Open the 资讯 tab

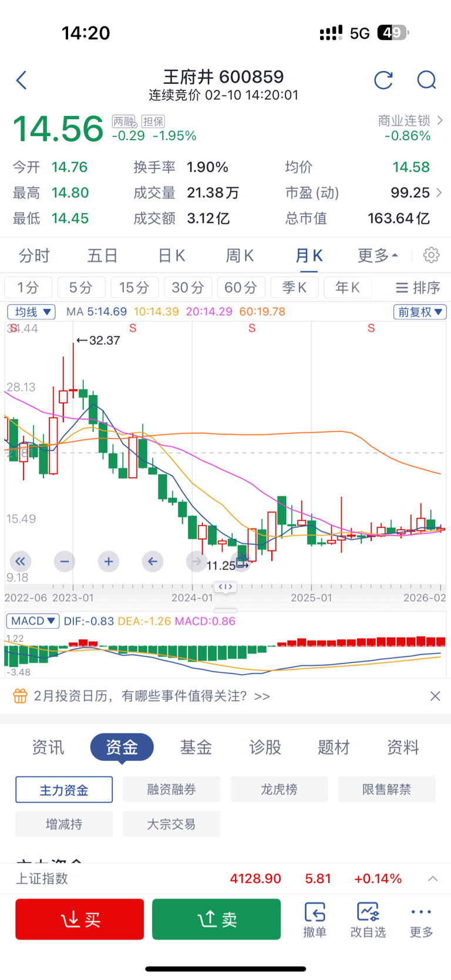coord(48,747)
